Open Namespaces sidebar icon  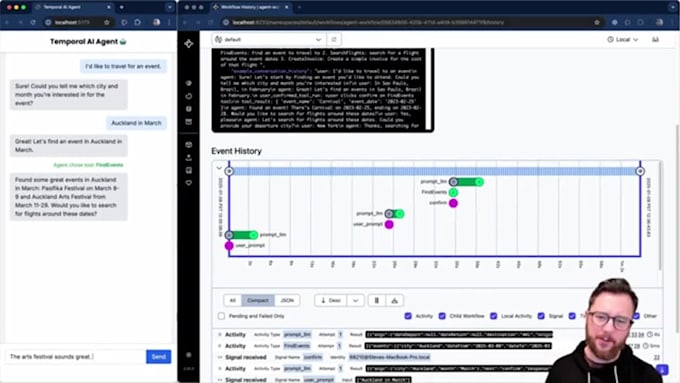pyautogui.click(x=189, y=144)
